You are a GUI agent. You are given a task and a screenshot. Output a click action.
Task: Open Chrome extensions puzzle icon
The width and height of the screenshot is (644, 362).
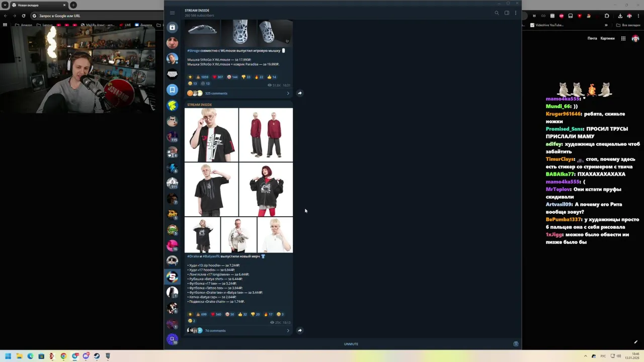coord(606,16)
